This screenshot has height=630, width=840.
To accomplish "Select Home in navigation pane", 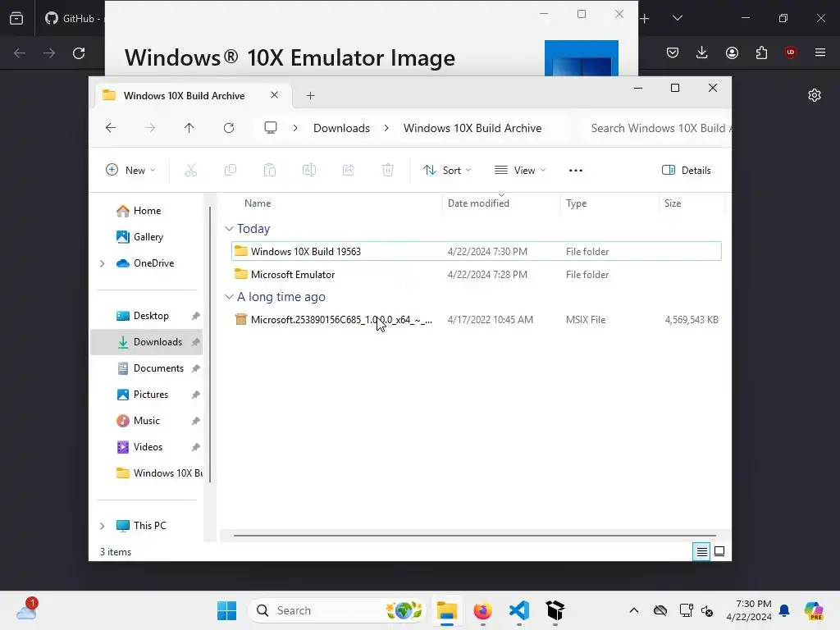I will coord(147,211).
